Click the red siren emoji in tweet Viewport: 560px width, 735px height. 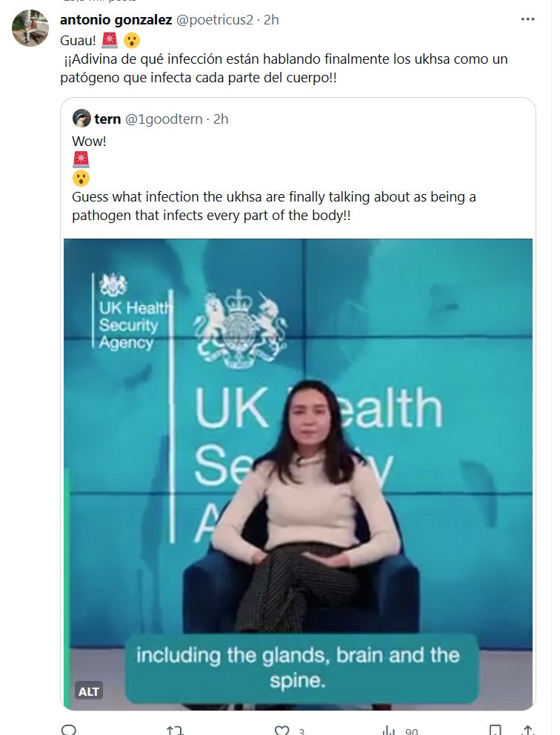110,40
